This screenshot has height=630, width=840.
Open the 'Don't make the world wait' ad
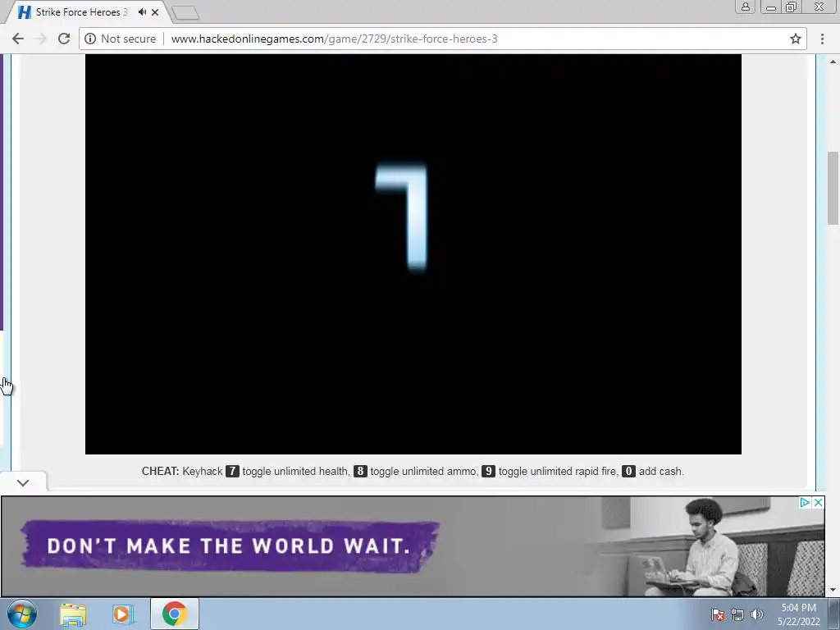pos(413,546)
